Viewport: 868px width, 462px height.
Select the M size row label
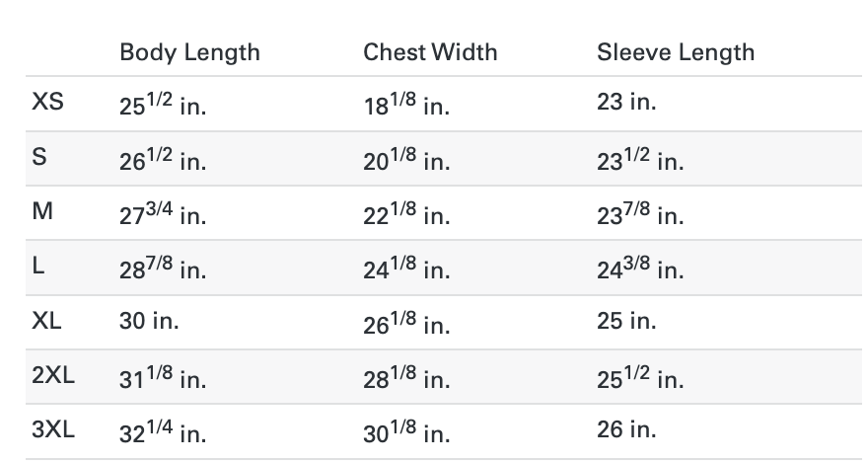pos(41,212)
